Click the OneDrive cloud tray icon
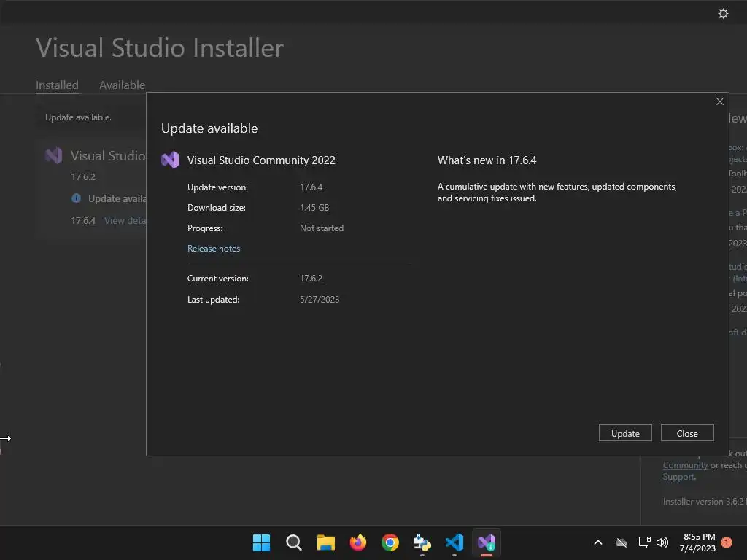 tap(622, 542)
